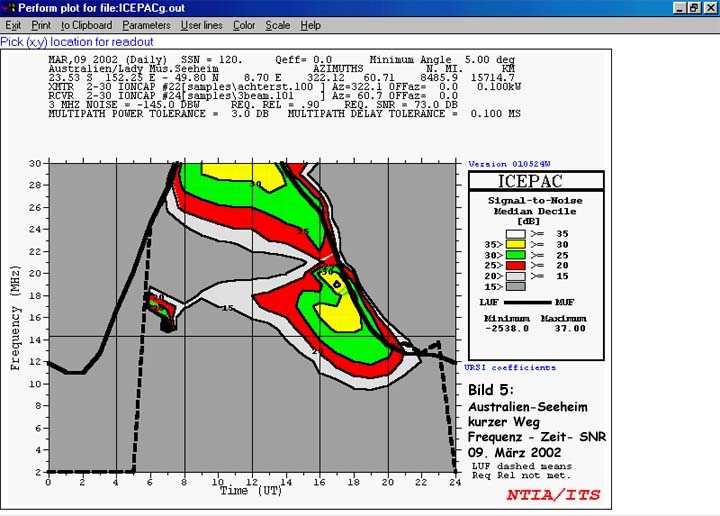Click the application icon in title bar
The image size is (720, 516).
click(x=9, y=7)
